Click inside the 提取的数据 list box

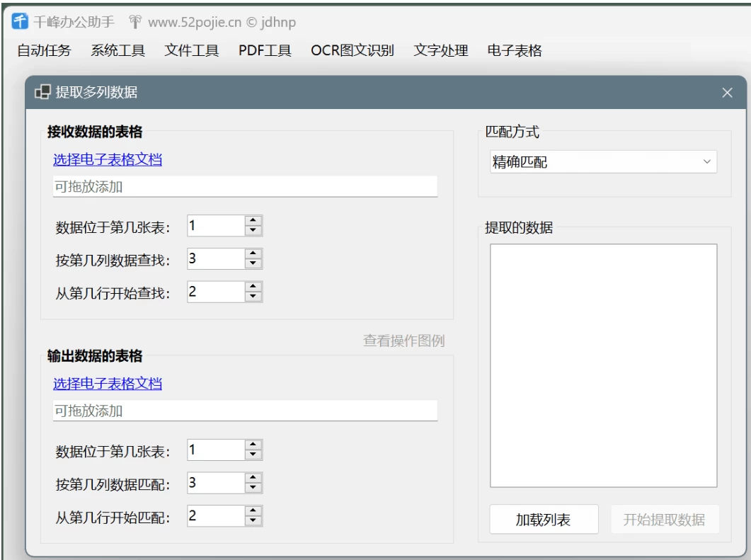[603, 365]
